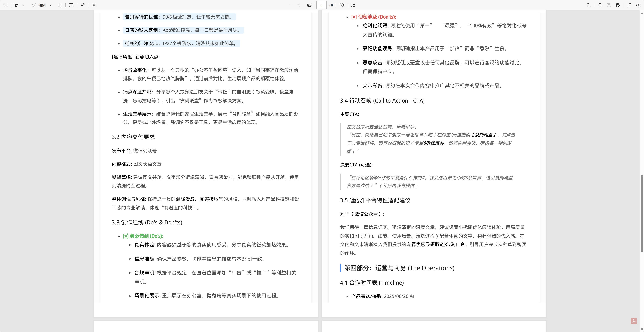Start read aloud
Image resolution: width=644 pixels, height=332 pixels.
click(83, 5)
